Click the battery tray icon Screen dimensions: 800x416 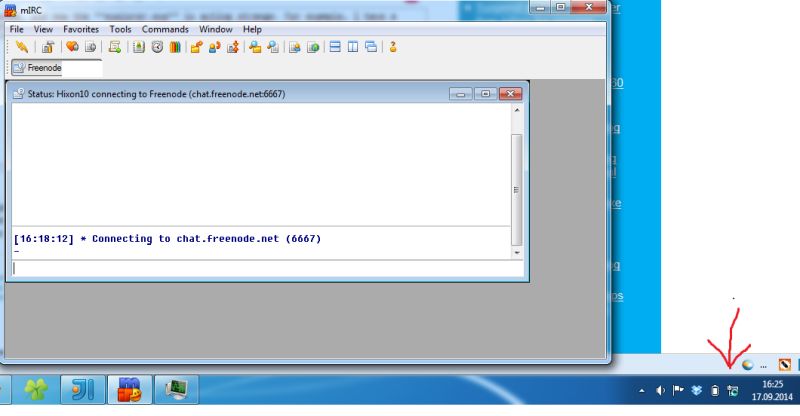715,391
